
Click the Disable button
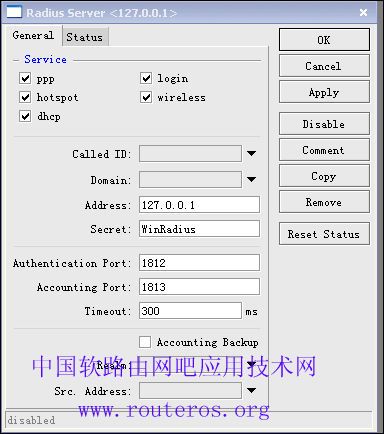[x=324, y=124]
